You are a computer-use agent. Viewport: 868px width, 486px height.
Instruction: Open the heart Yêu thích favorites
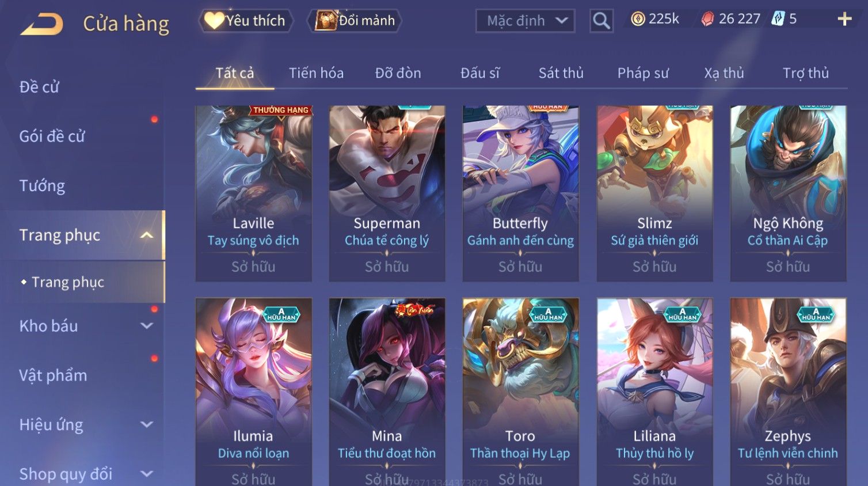click(x=246, y=21)
